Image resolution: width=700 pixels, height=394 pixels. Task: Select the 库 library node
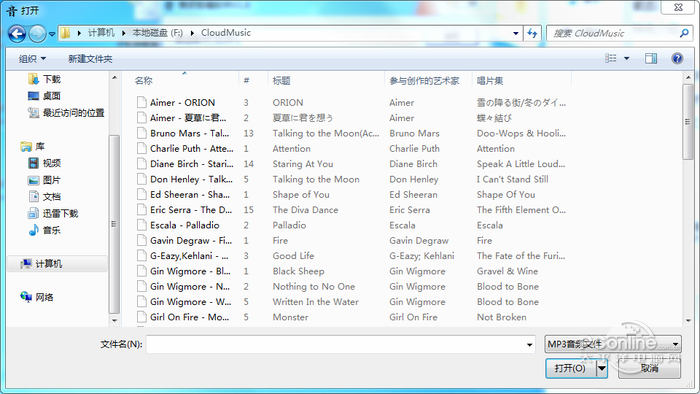(33, 146)
